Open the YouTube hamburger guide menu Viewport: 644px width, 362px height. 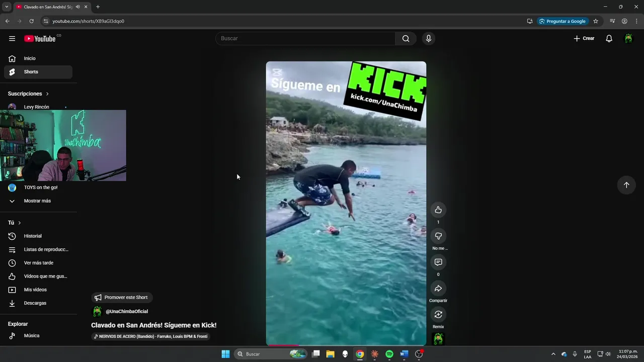point(12,39)
